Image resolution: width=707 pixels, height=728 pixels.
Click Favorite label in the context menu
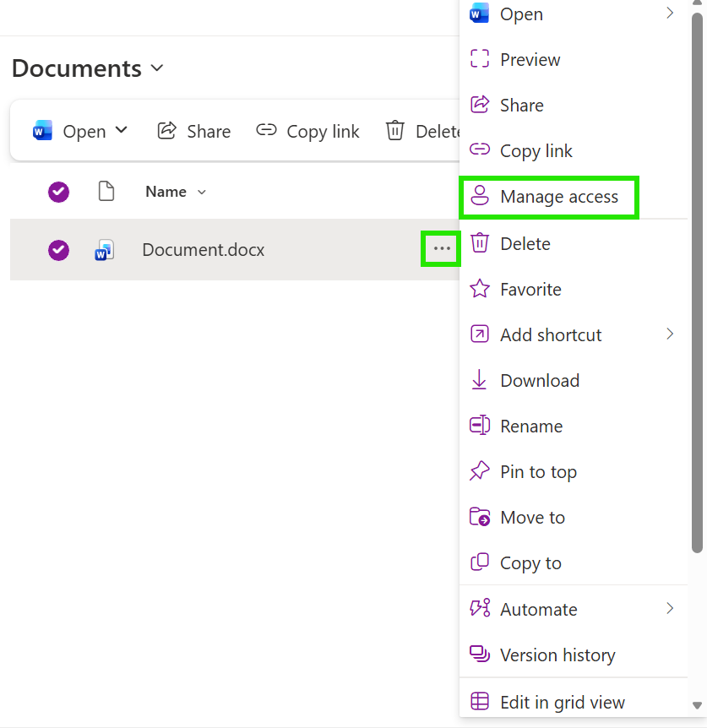(530, 289)
